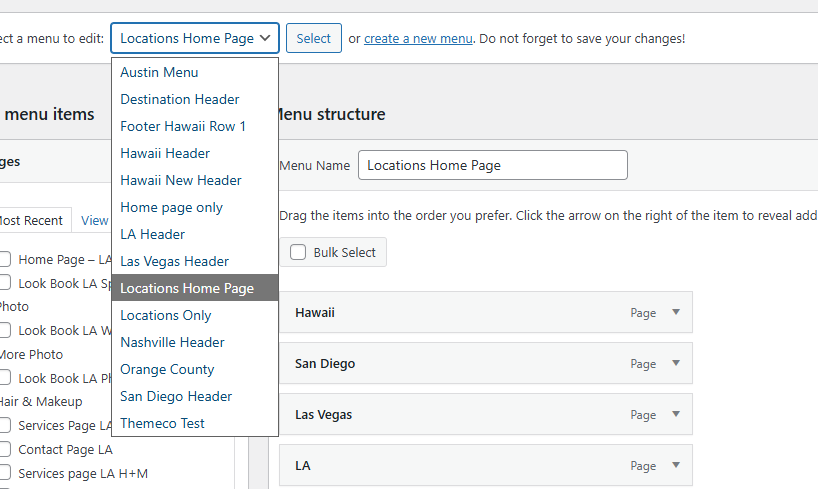Enable the Bulk Select checkbox
Screen dimensions: 818x489
[298, 253]
